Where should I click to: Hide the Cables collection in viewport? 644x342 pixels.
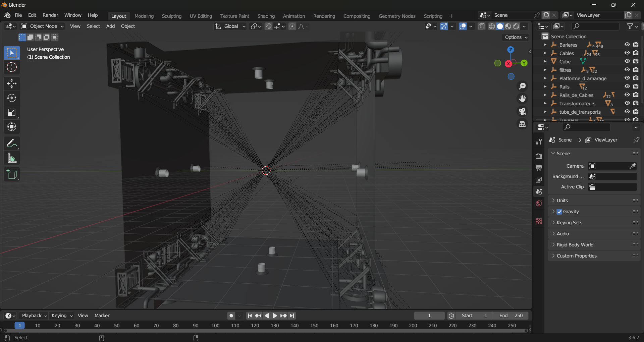click(627, 53)
